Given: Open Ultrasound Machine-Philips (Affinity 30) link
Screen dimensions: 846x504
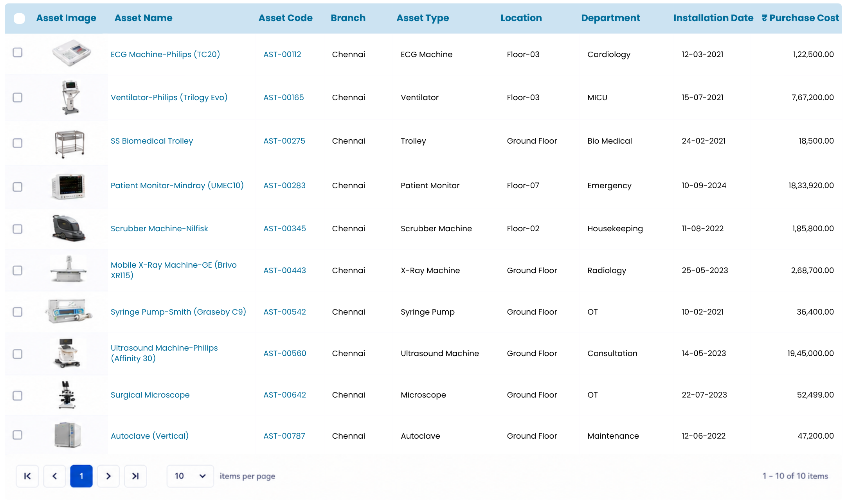Looking at the screenshot, I should point(164,353).
